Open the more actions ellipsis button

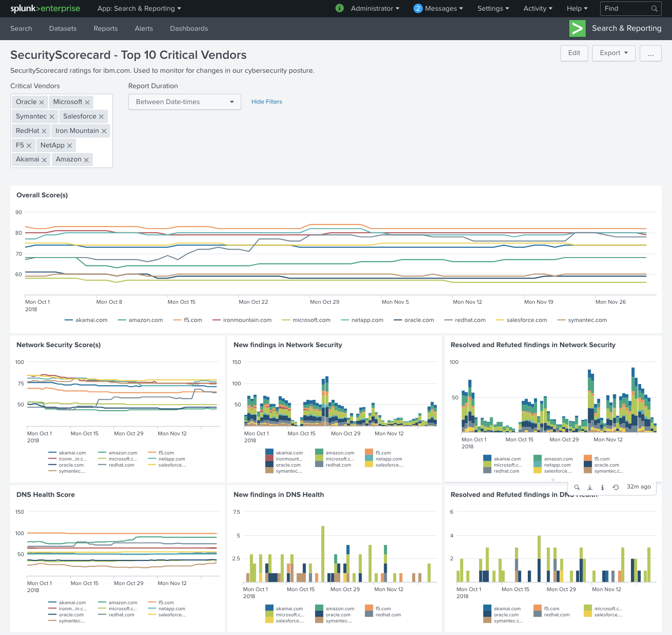651,53
